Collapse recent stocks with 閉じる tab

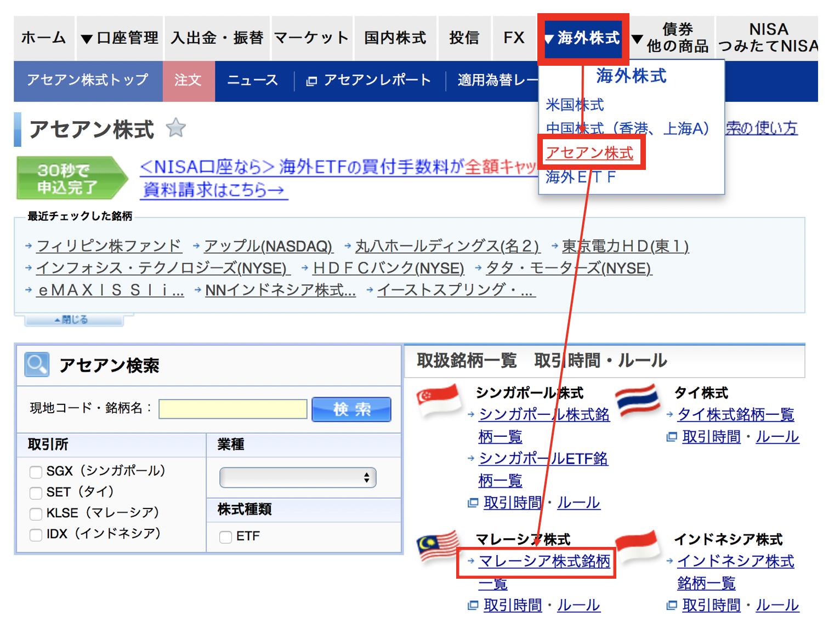(73, 319)
